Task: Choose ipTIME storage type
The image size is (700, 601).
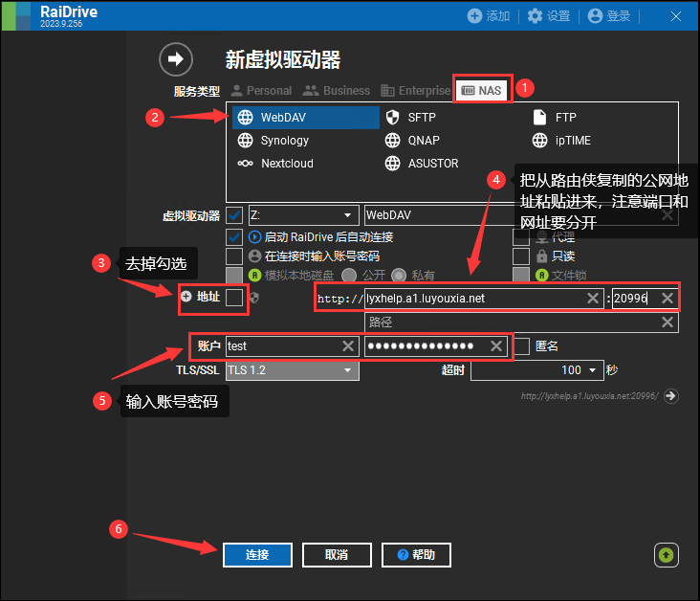Action: coord(561,141)
